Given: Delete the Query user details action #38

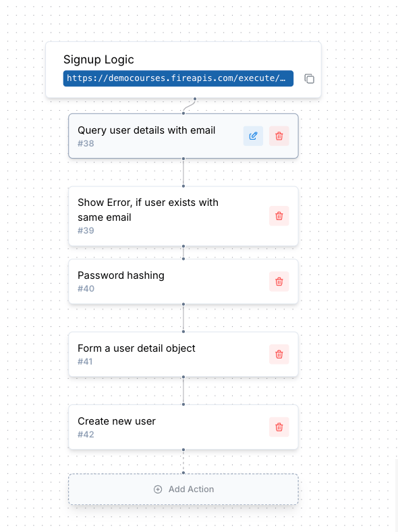Looking at the screenshot, I should (279, 136).
